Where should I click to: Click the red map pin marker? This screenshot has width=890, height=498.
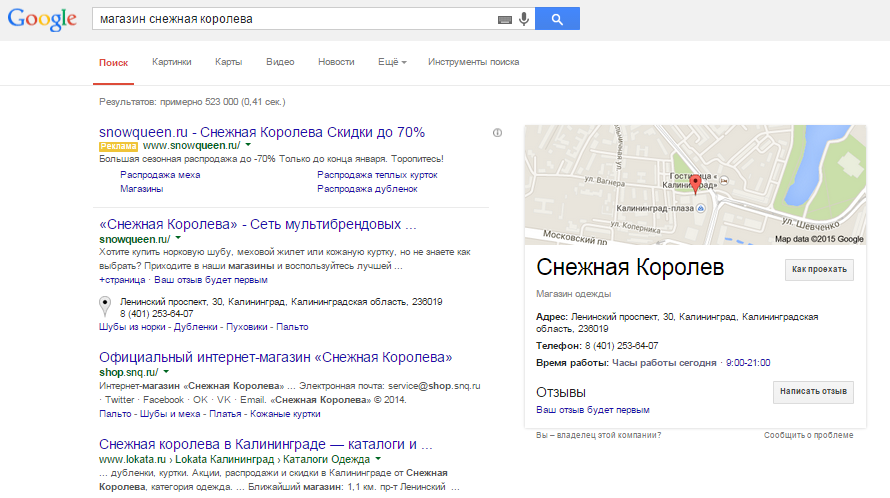[695, 185]
